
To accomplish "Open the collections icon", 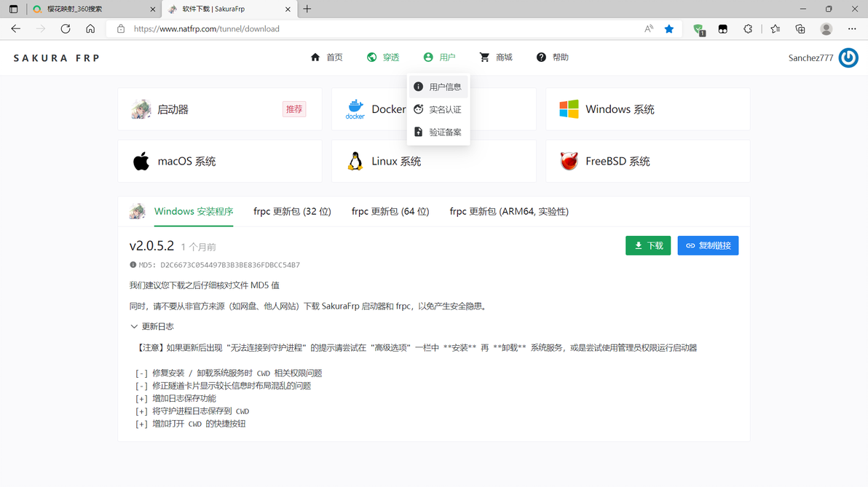I will click(x=800, y=29).
